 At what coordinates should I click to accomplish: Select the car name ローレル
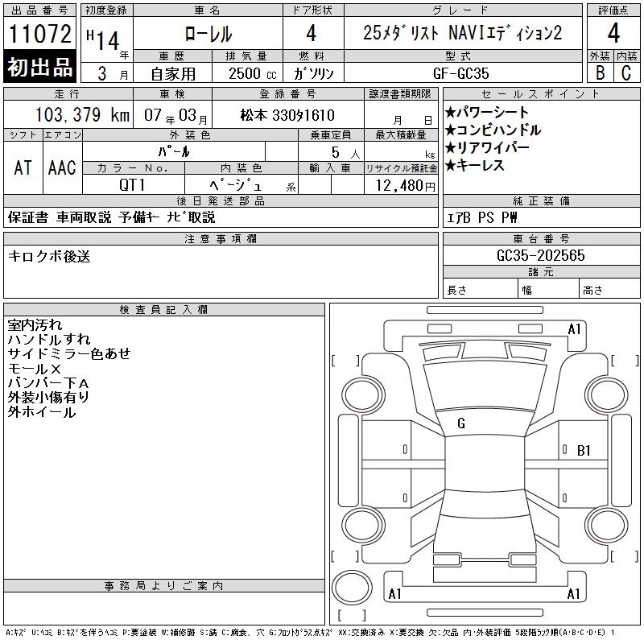208,34
